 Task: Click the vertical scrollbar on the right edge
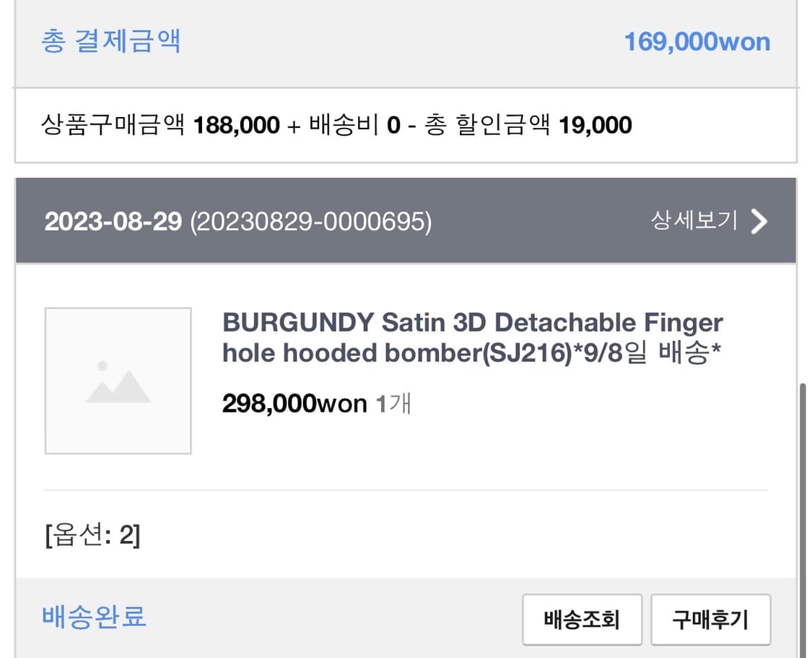[803, 520]
